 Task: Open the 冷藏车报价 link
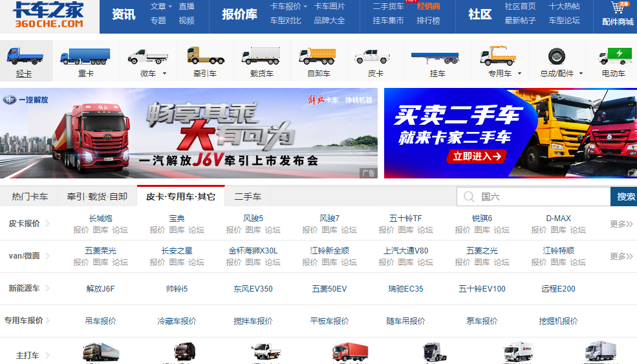(x=177, y=321)
